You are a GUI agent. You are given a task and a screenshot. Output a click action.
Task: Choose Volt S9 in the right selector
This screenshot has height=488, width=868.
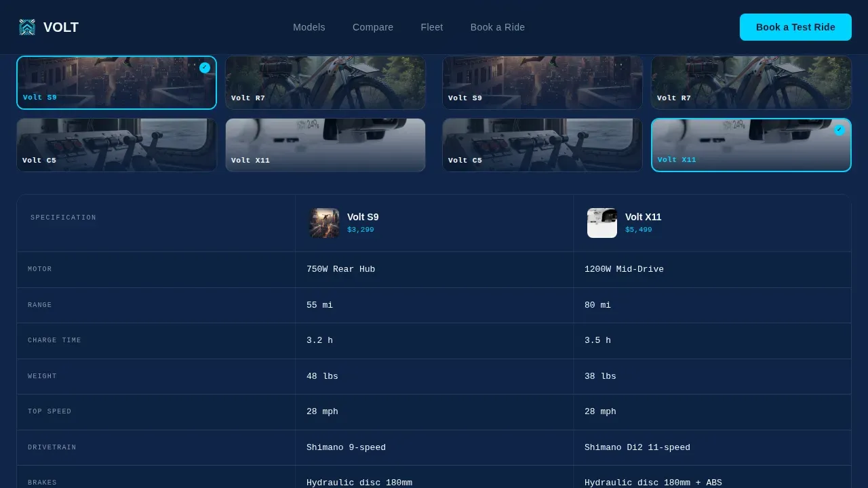[x=542, y=82]
